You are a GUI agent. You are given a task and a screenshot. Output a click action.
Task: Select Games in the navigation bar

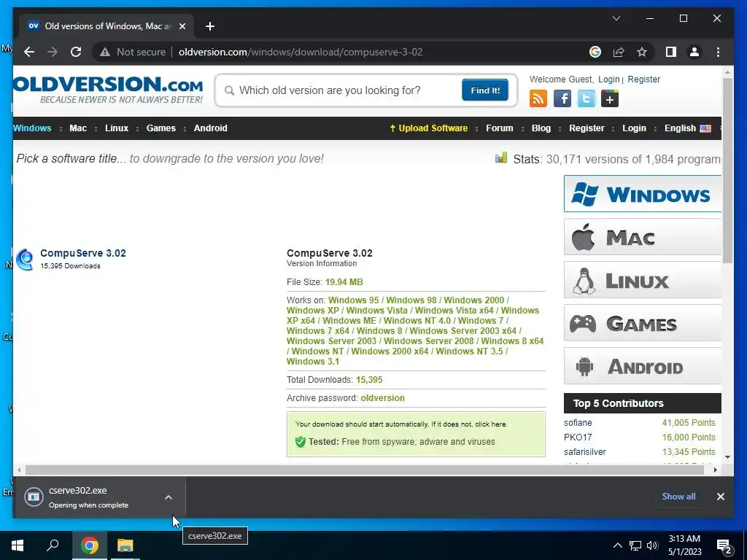click(161, 128)
